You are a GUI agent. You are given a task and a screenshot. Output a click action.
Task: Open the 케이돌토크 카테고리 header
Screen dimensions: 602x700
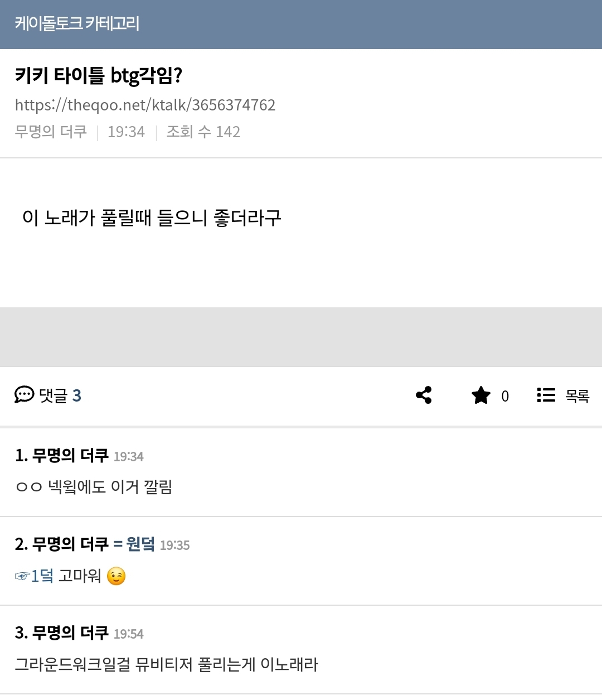[77, 23]
